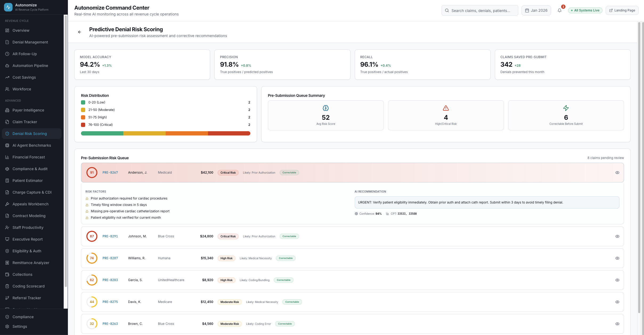Click the lightning bolt above Correctable Before Submit
Image resolution: width=644 pixels, height=335 pixels.
click(566, 108)
